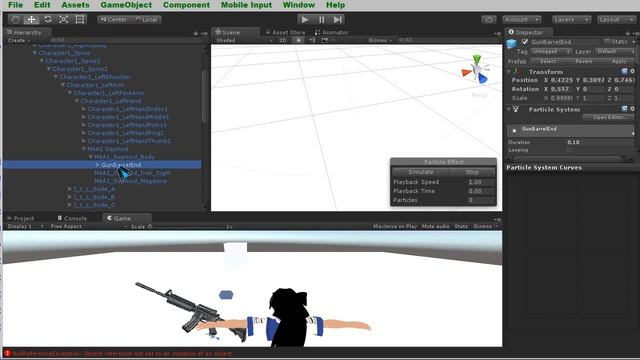640x360 pixels.
Task: Open Cloud services via the cloud icon
Action: coord(489,19)
